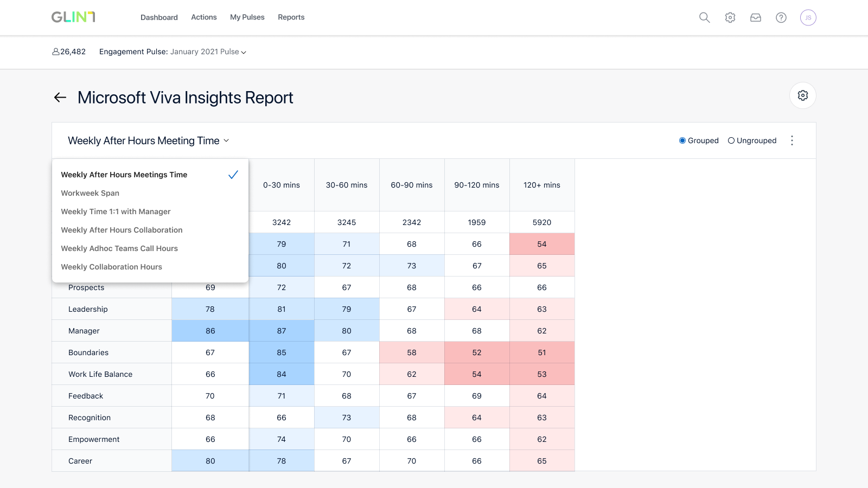Open the three-dot more options menu
Screen dimensions: 868x488
click(792, 140)
